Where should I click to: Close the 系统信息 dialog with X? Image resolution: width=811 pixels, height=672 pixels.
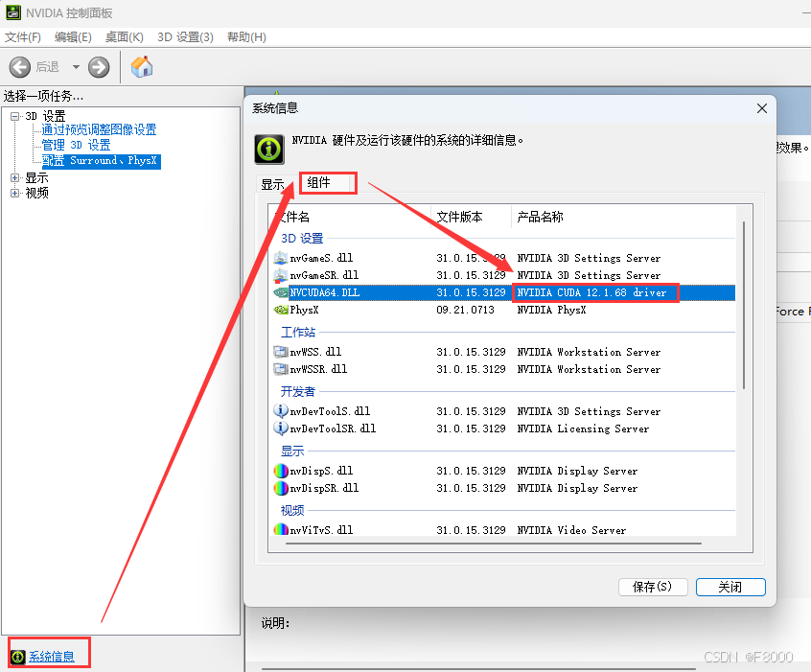click(762, 108)
